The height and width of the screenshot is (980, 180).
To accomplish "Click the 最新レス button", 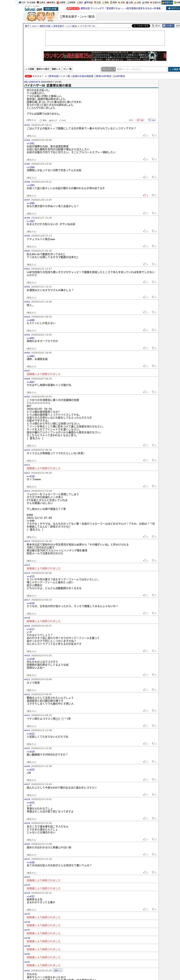I will click(56, 69).
